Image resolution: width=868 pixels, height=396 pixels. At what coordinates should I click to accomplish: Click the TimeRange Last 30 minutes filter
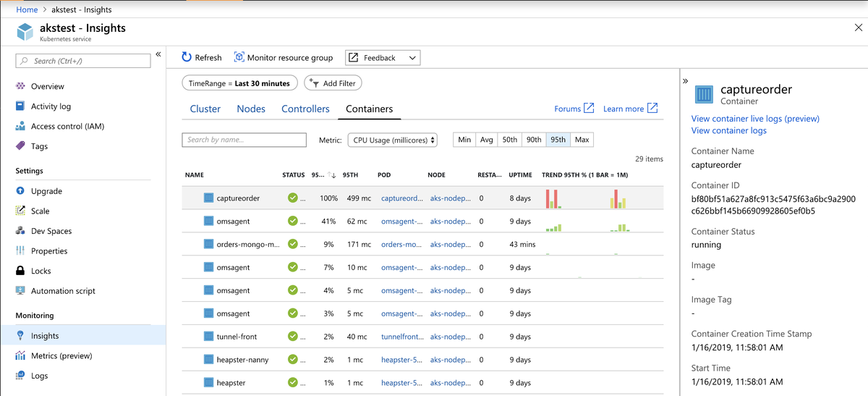click(x=239, y=83)
